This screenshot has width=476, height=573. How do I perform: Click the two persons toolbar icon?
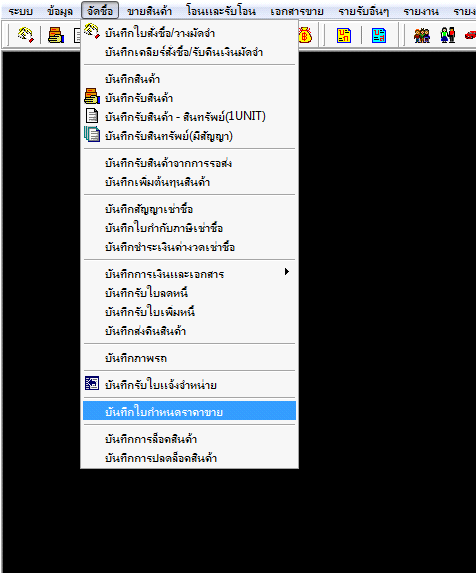[x=448, y=35]
